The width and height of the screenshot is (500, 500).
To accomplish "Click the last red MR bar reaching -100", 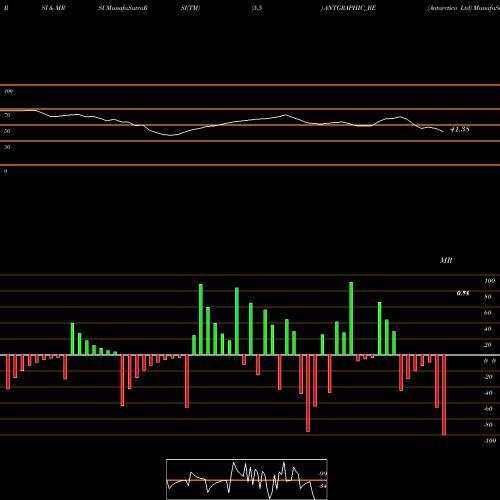I will point(444,395).
